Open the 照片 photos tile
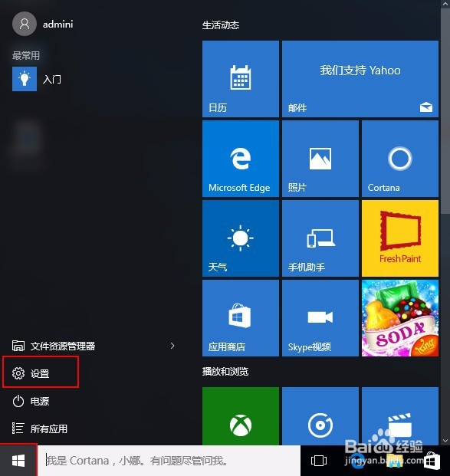Image resolution: width=450 pixels, height=476 pixels. click(320, 159)
